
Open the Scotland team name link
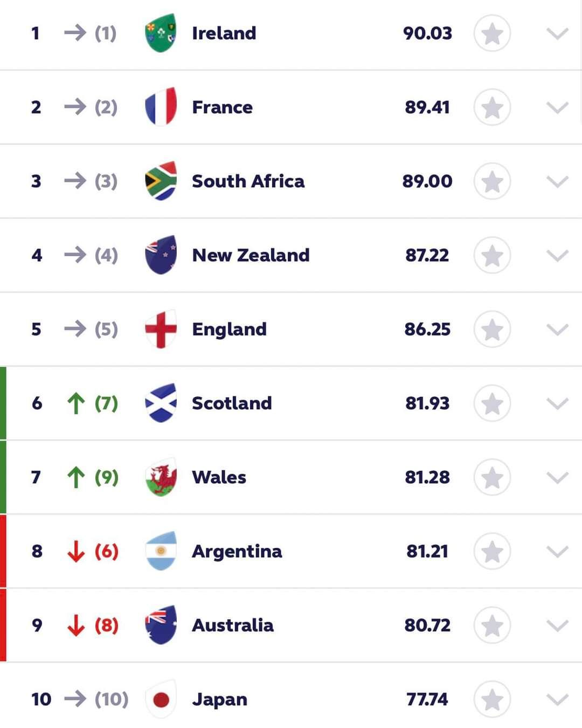point(232,403)
